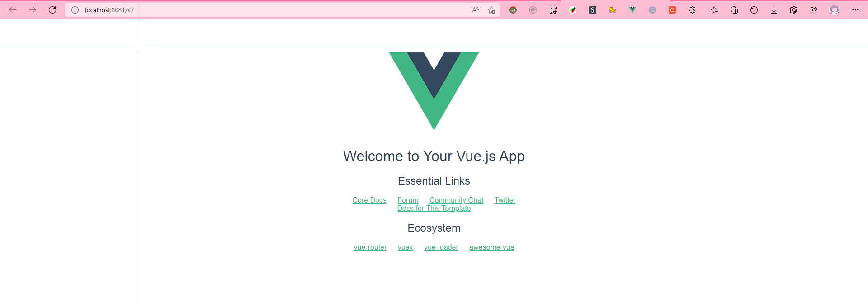Open the Community Chat link
Image resolution: width=868 pixels, height=304 pixels.
pos(456,200)
